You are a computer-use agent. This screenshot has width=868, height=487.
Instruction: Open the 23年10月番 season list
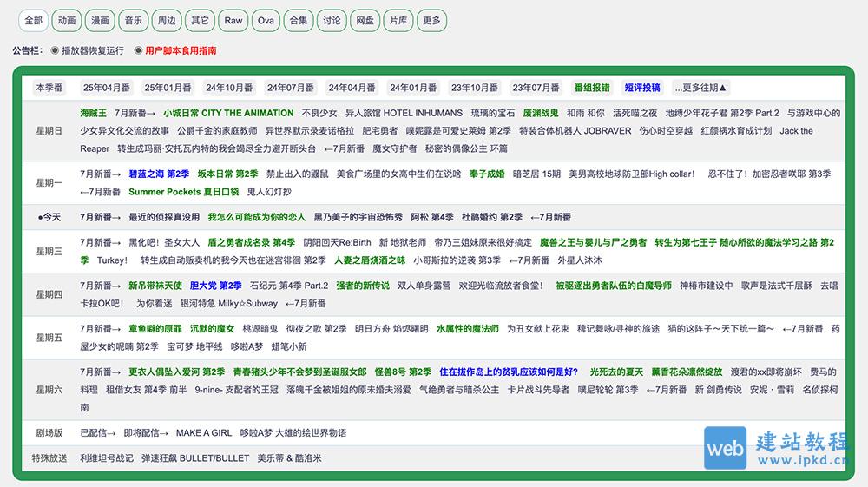[x=475, y=88]
